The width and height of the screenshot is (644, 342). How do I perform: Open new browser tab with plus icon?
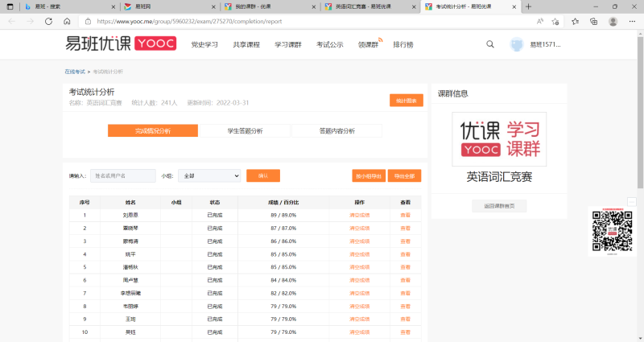pos(529,6)
